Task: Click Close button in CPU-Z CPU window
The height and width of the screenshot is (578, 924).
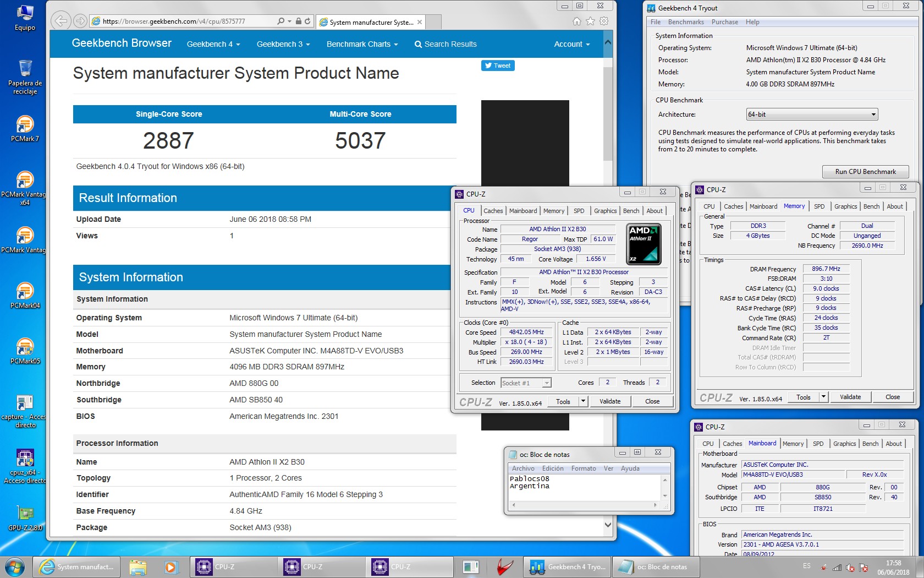Action: (x=652, y=401)
